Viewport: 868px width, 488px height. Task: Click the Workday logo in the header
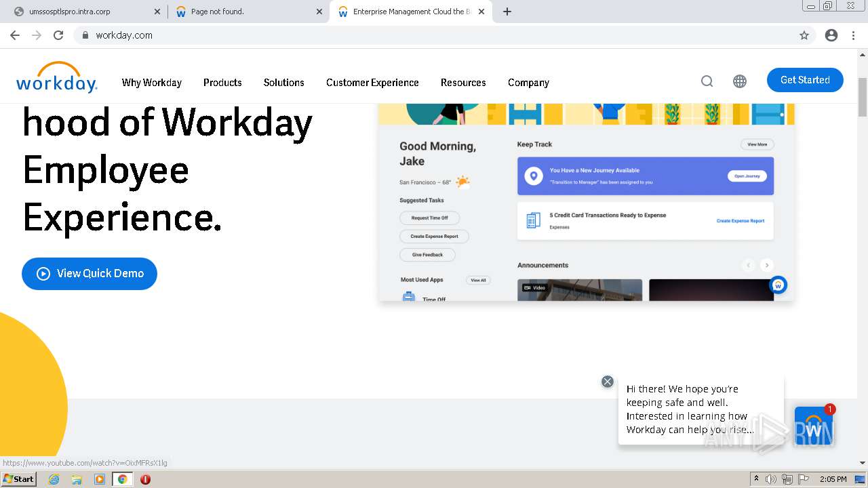click(57, 77)
